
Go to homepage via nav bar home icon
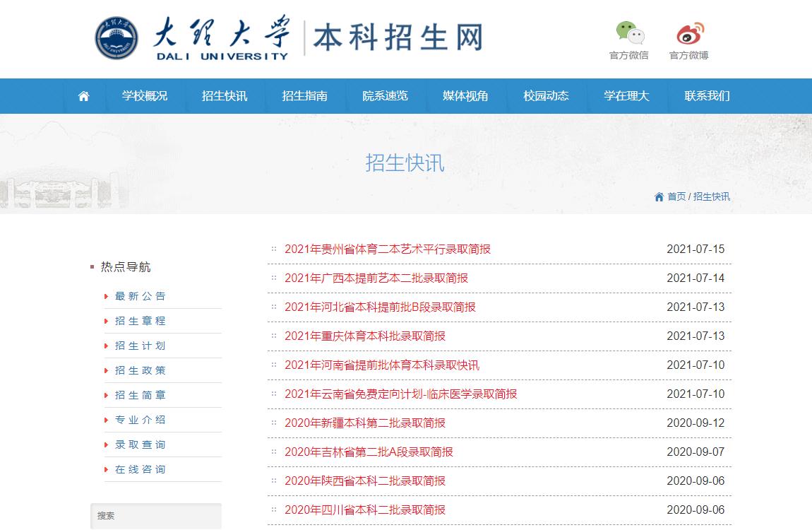pos(83,96)
